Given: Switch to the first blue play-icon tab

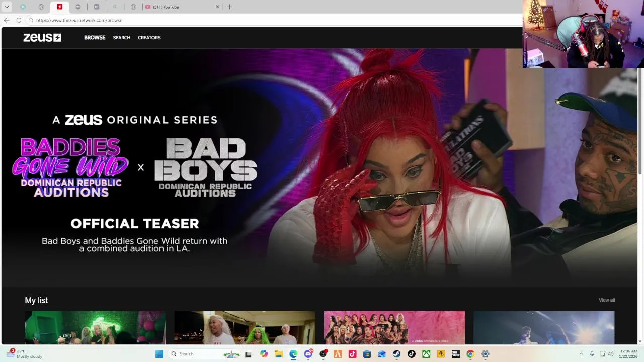Looking at the screenshot, I should (x=23, y=7).
